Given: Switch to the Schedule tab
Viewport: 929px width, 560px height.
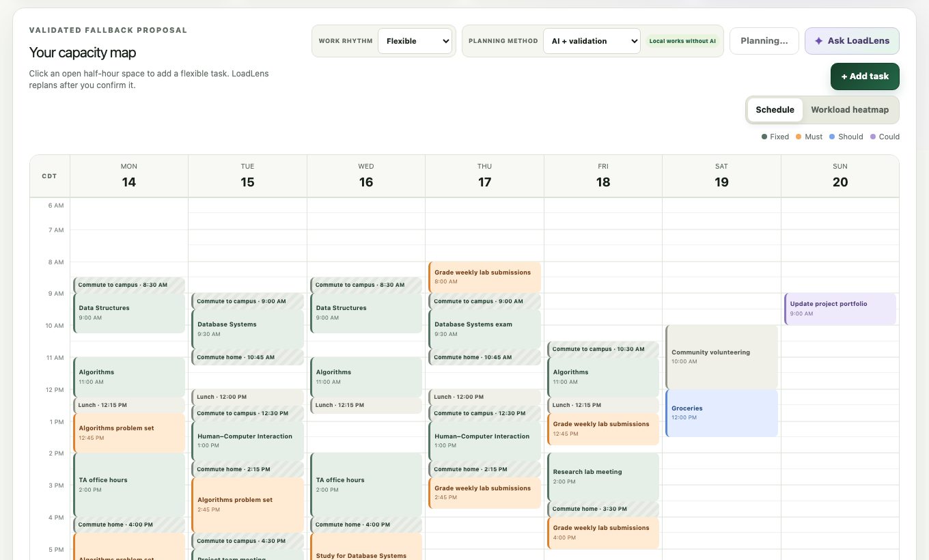Looking at the screenshot, I should (x=775, y=110).
